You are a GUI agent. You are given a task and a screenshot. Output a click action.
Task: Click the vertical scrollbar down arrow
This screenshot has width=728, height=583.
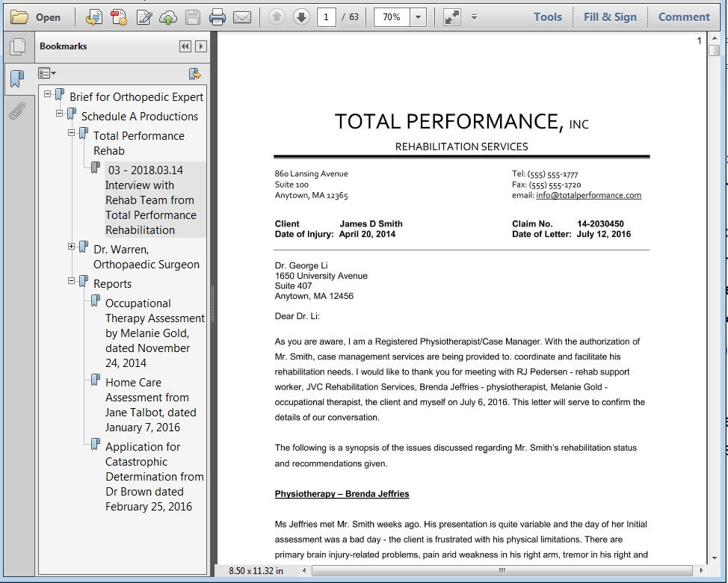pos(714,558)
